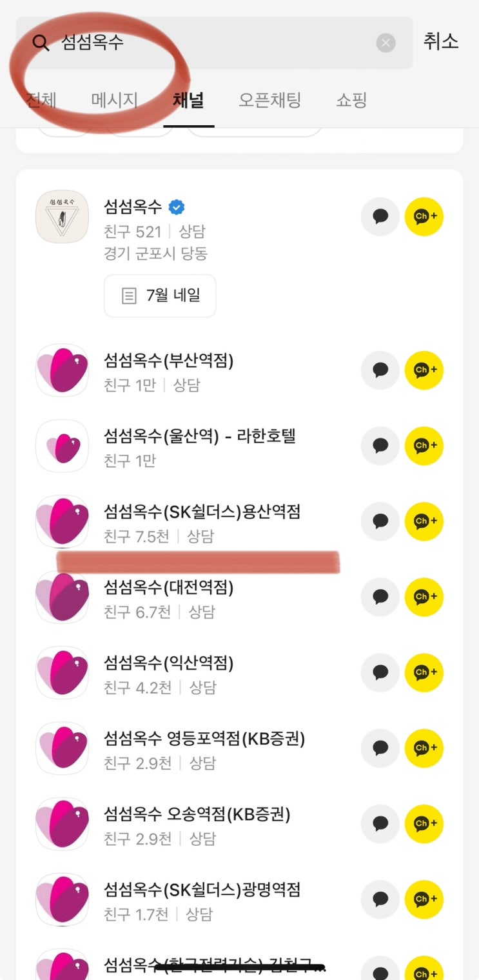Add 섬섬옥수 오송역점(KB증권) channel
Image resolution: width=479 pixels, height=980 pixels.
[x=424, y=823]
